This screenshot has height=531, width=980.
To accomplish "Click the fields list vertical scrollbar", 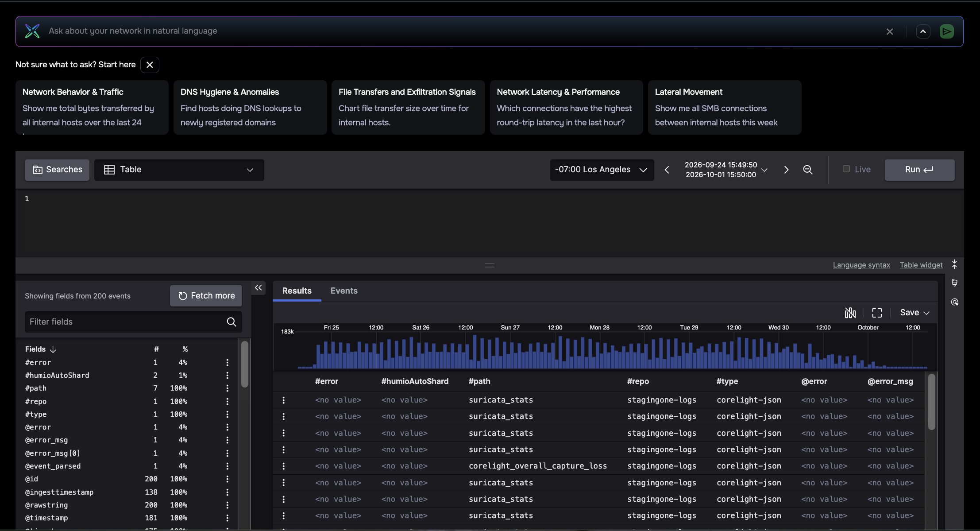I will click(x=244, y=364).
